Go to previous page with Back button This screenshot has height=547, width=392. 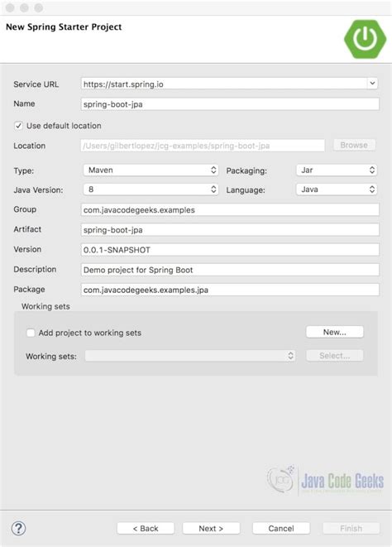(x=146, y=528)
